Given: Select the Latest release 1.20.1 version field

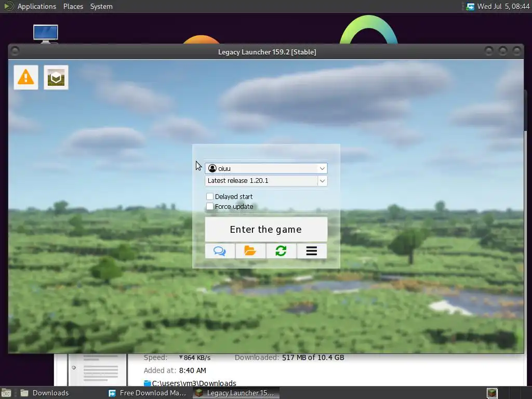Looking at the screenshot, I should pos(261,181).
